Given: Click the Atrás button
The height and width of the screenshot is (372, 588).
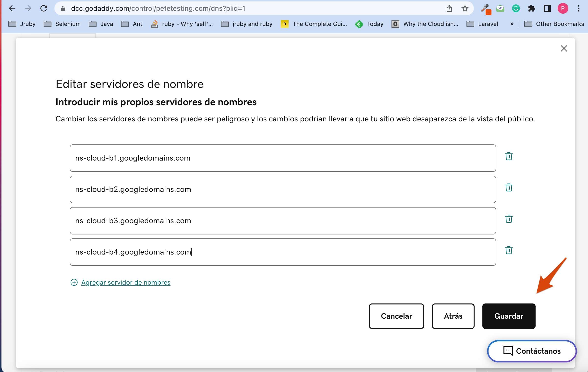Looking at the screenshot, I should click(453, 316).
